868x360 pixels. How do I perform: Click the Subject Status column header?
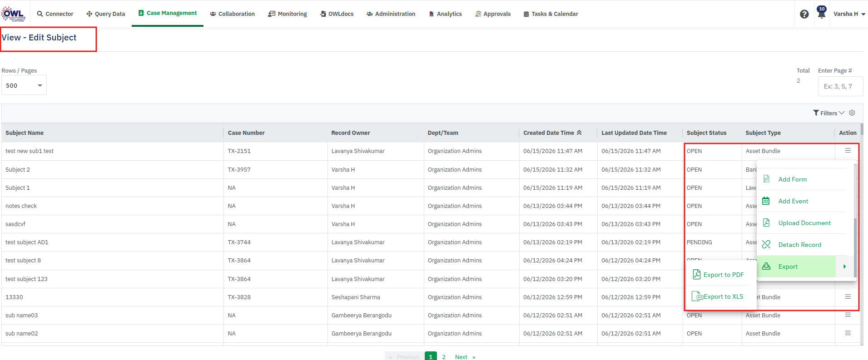click(x=706, y=133)
